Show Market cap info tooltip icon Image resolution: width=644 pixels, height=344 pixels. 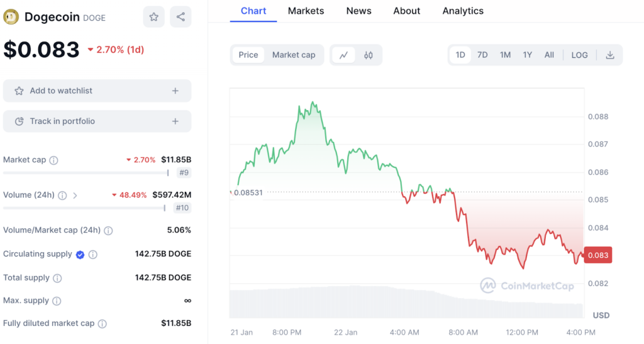tap(53, 160)
